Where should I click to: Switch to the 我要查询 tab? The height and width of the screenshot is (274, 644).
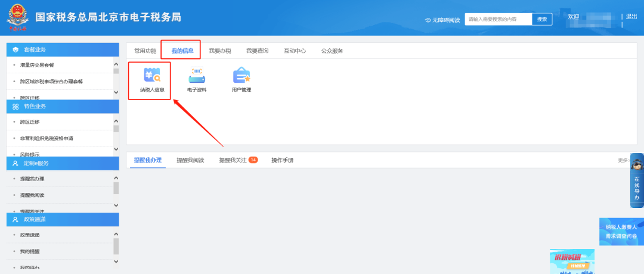(x=257, y=51)
